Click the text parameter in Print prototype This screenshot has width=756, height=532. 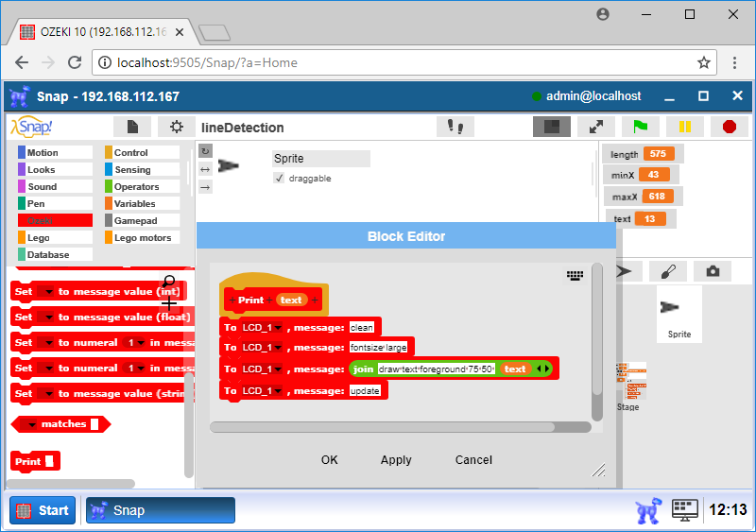point(291,300)
